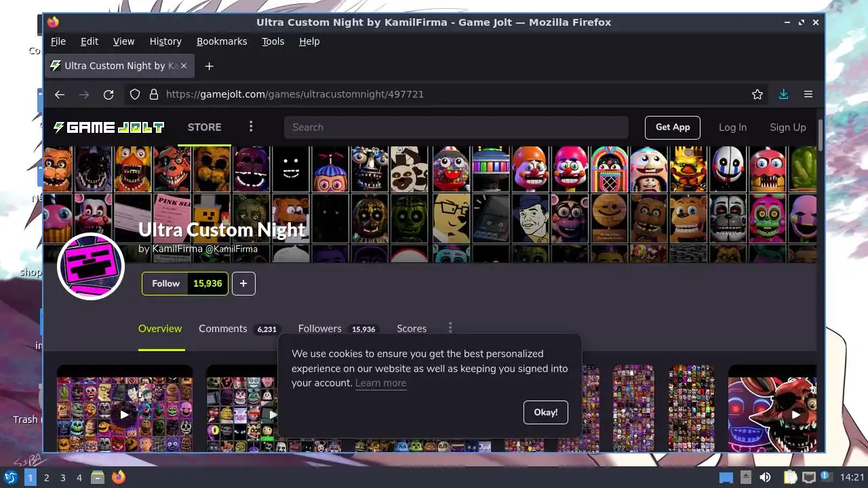Switch to workspace 2 in the taskbar
Viewport: 868px width, 488px height.
[x=47, y=478]
